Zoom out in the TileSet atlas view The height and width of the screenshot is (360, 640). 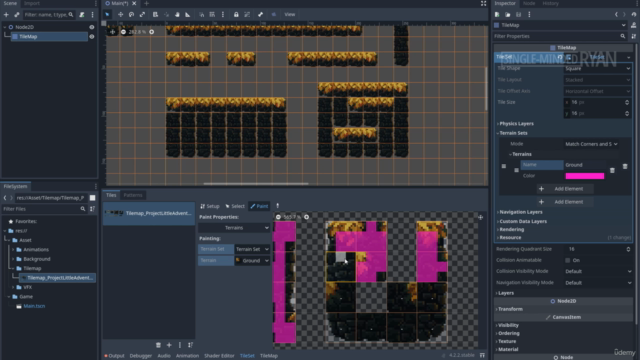(278, 217)
